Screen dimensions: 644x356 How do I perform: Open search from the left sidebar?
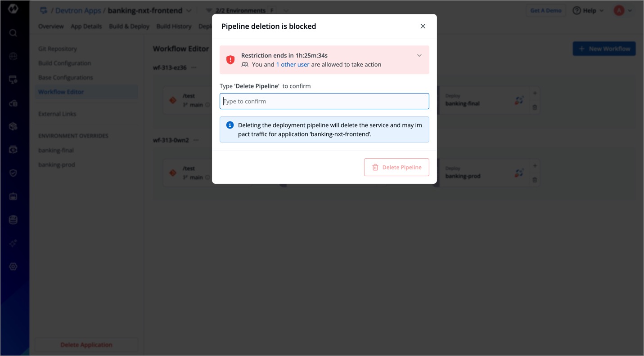point(13,33)
